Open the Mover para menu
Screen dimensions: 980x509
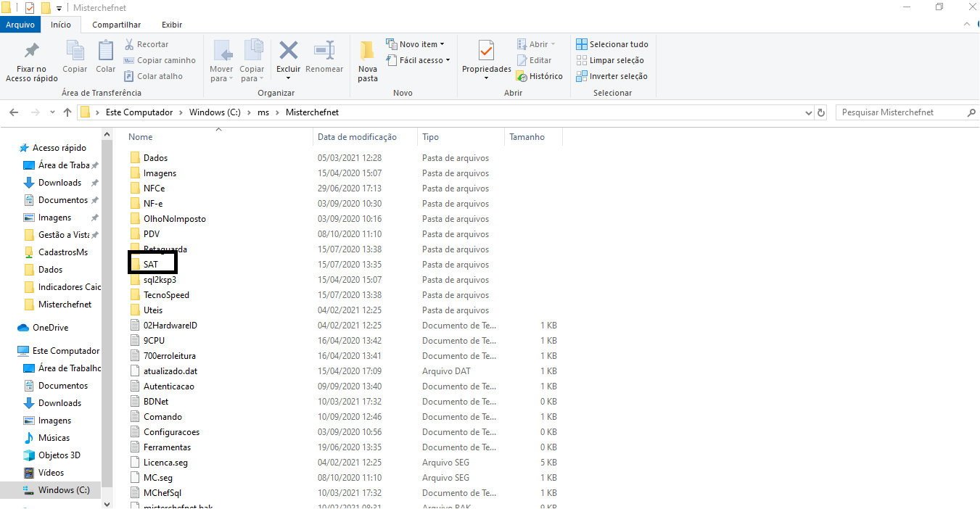[221, 61]
